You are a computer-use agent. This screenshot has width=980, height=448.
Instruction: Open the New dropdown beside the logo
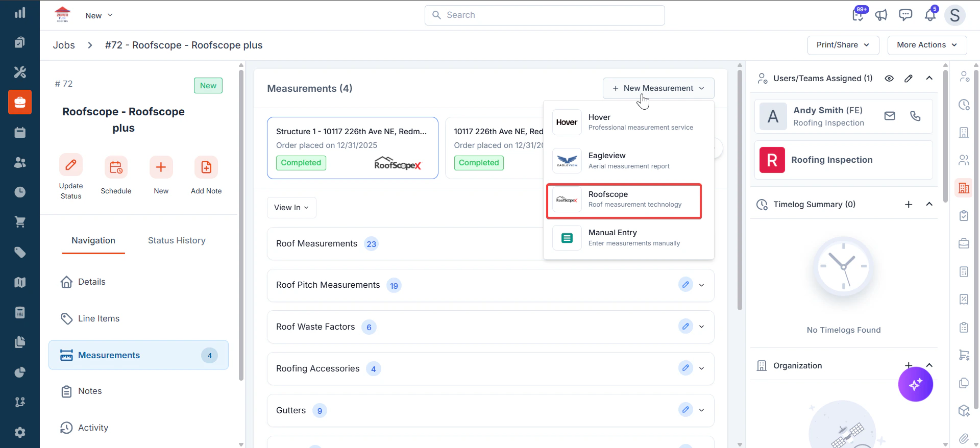click(x=99, y=15)
